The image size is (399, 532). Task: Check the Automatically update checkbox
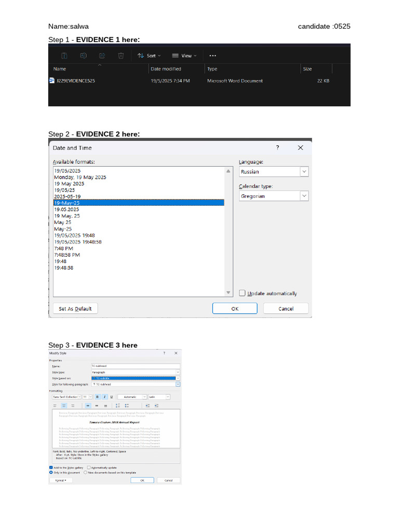[x=89, y=468]
